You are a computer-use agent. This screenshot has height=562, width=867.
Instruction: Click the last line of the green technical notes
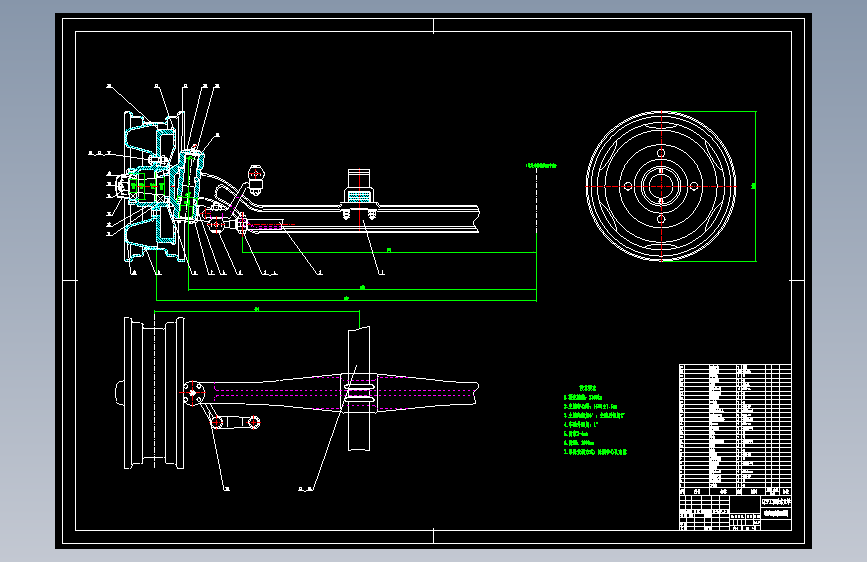594,452
